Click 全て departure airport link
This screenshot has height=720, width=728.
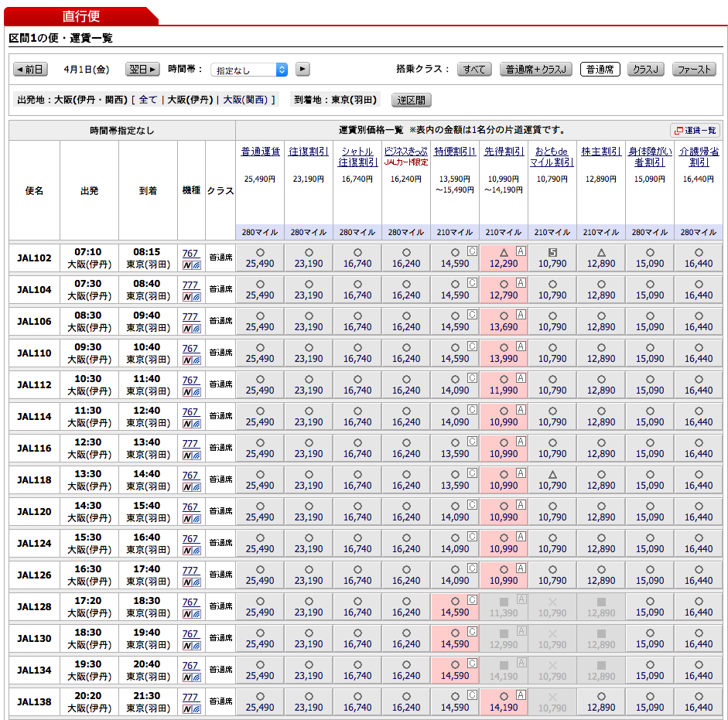point(148,100)
